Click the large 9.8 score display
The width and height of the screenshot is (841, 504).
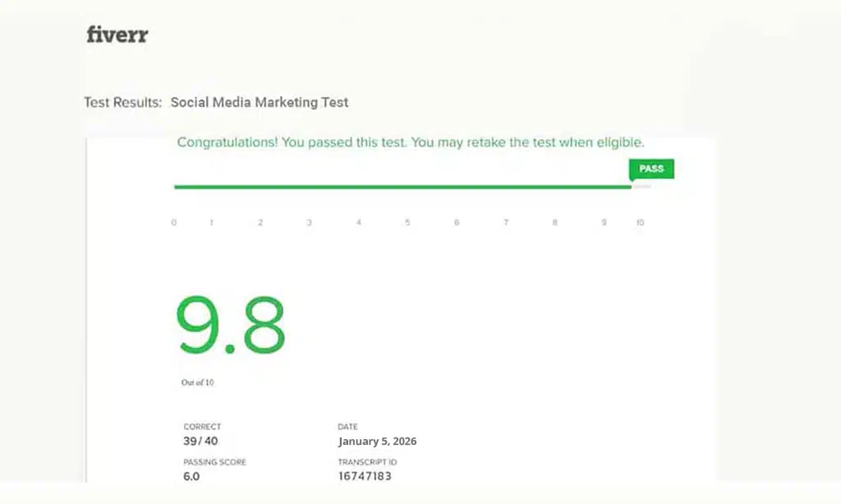[x=232, y=324]
